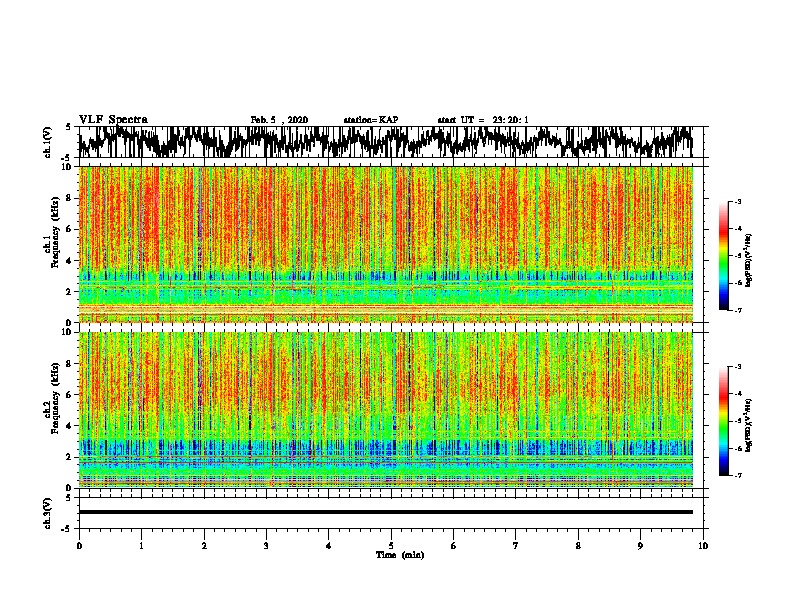Click the "ch.1(V)" waveform axis label

[48, 142]
